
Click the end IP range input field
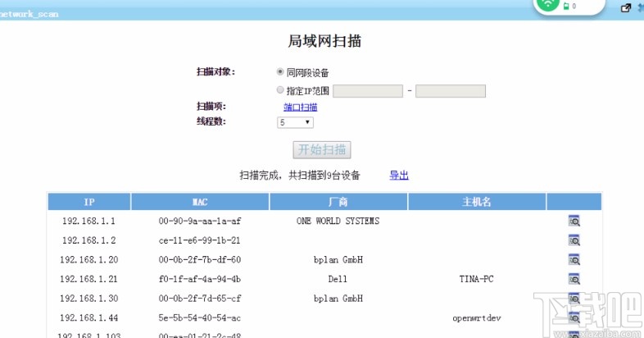[x=450, y=91]
